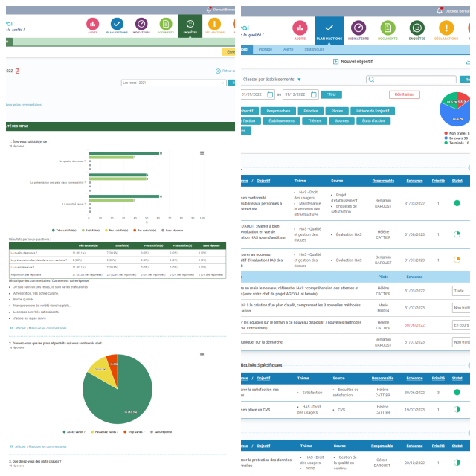
Task: Toggle 'Non traités' legend entry on right pie
Action: click(x=457, y=133)
